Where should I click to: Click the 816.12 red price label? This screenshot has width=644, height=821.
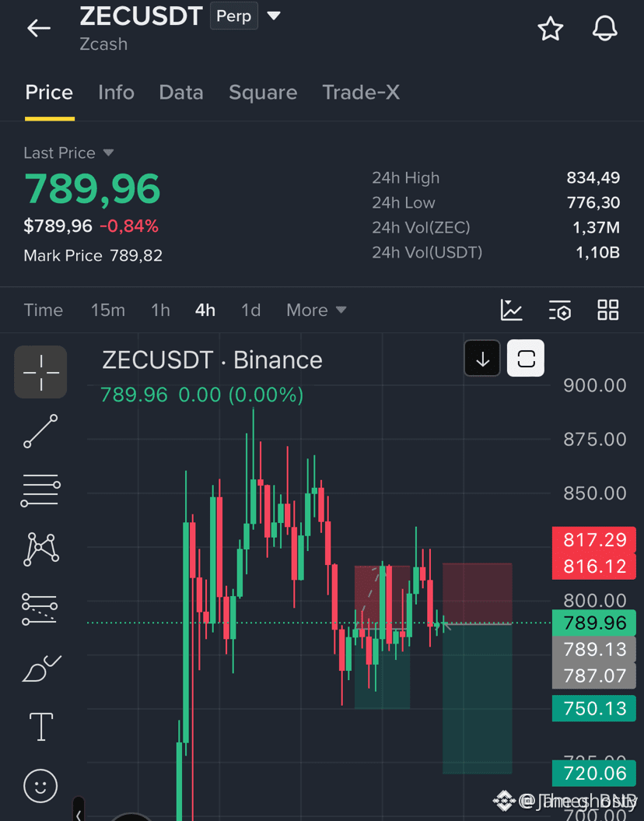click(x=594, y=567)
